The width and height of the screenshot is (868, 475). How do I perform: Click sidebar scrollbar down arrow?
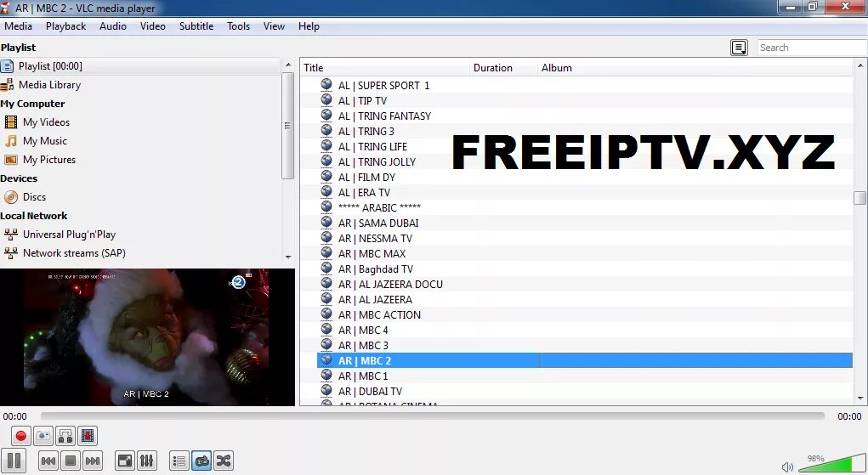[288, 257]
